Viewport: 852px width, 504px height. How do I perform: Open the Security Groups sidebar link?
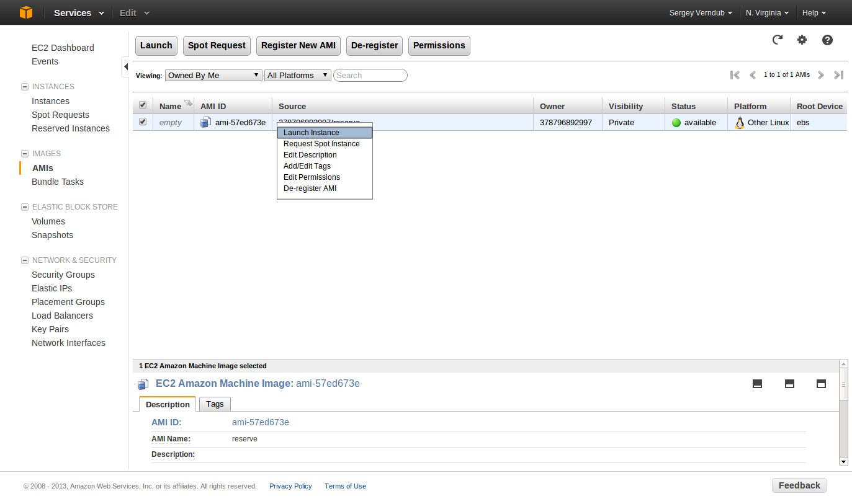pyautogui.click(x=63, y=275)
